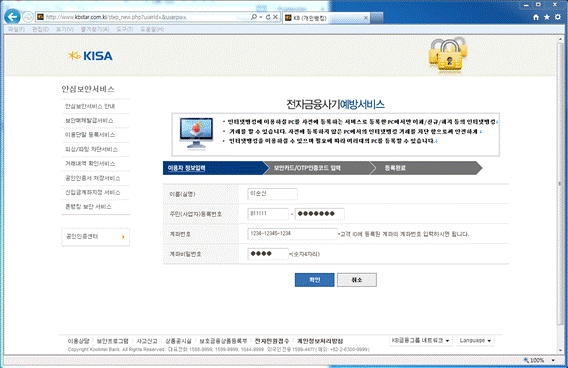The image size is (568, 368).
Task: Open 공인인증서 저장서비스 sidebar link
Action: click(x=92, y=178)
